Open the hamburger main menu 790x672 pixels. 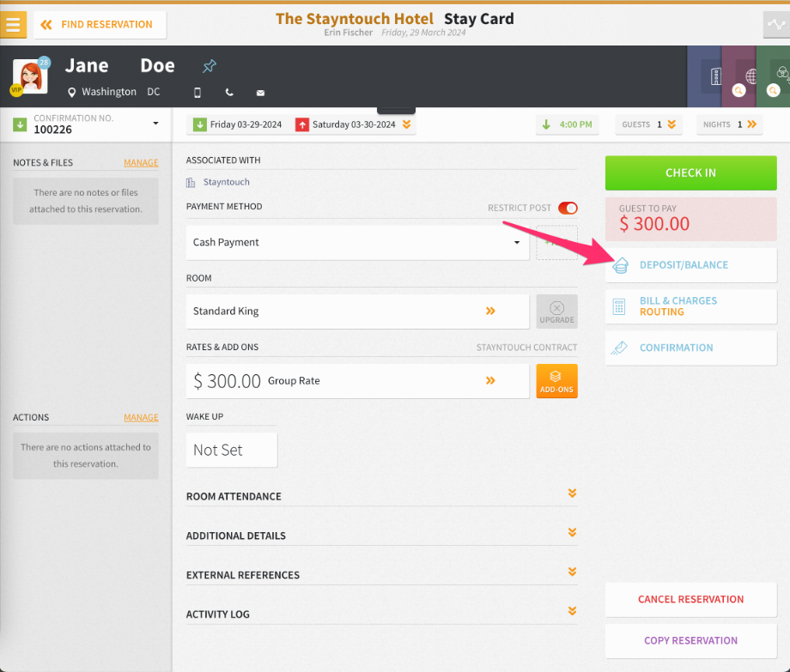click(x=13, y=25)
